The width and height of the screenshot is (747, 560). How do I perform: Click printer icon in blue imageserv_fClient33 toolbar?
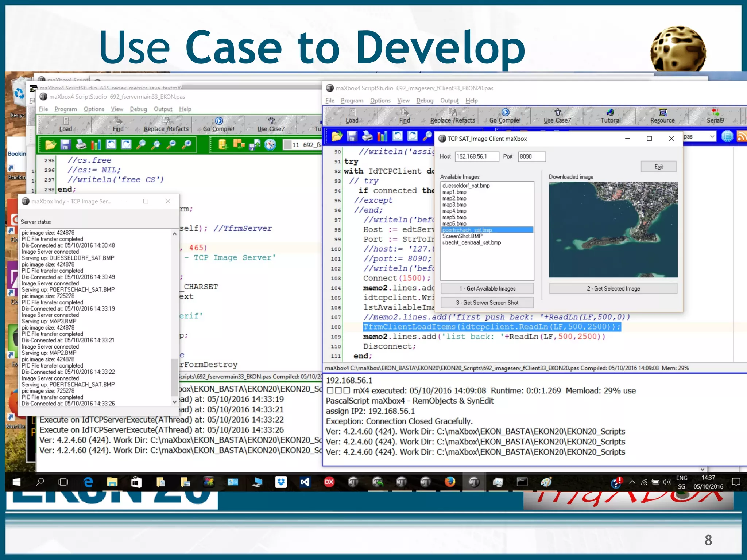(x=367, y=136)
